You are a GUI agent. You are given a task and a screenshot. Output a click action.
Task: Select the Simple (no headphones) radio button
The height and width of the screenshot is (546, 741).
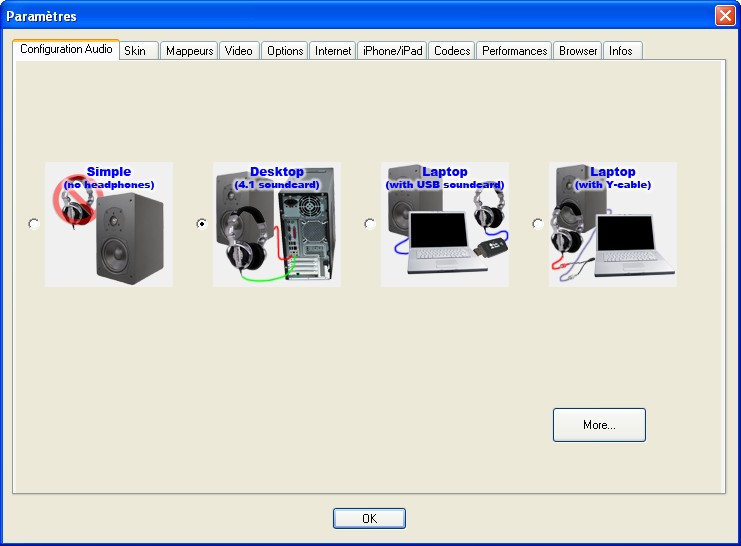point(34,224)
